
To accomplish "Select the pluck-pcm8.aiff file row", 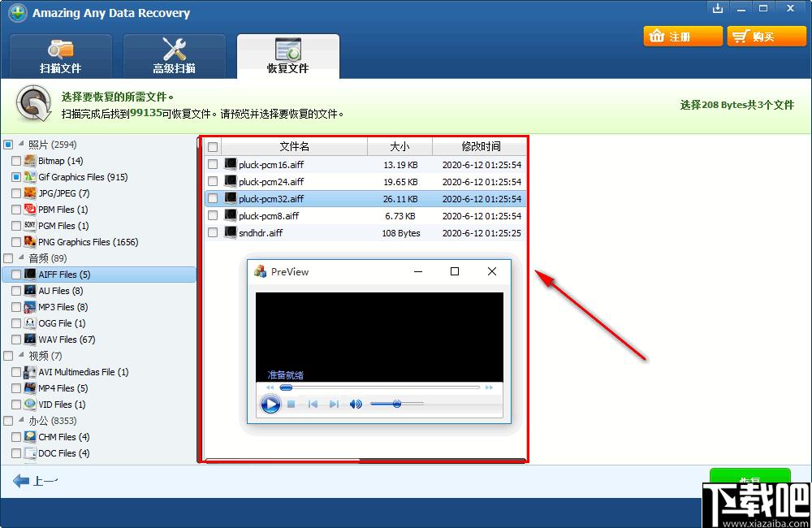I will click(x=365, y=215).
